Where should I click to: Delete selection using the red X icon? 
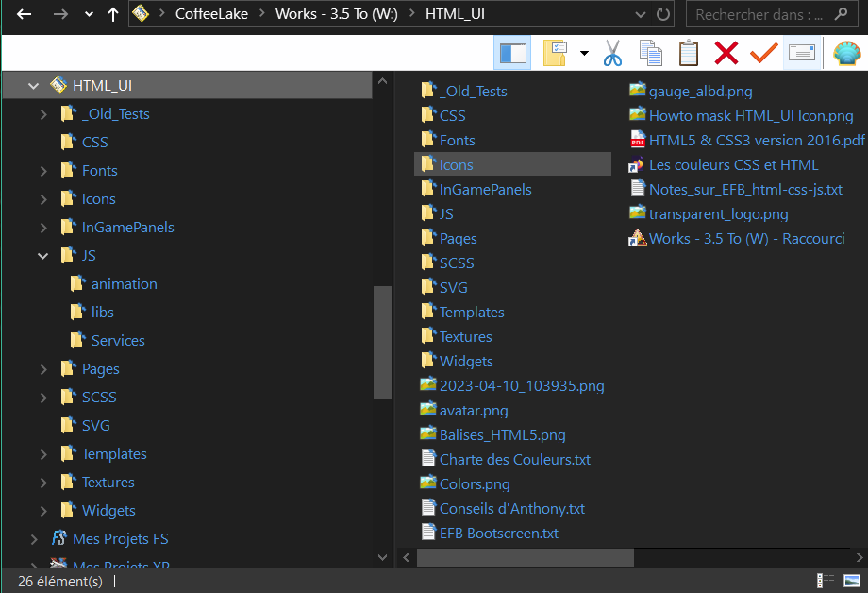[725, 53]
